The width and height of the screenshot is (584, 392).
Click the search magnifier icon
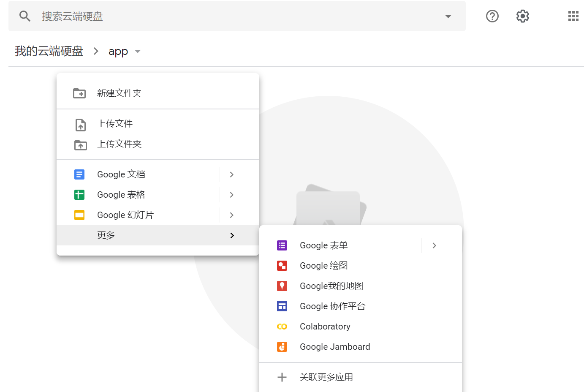25,16
